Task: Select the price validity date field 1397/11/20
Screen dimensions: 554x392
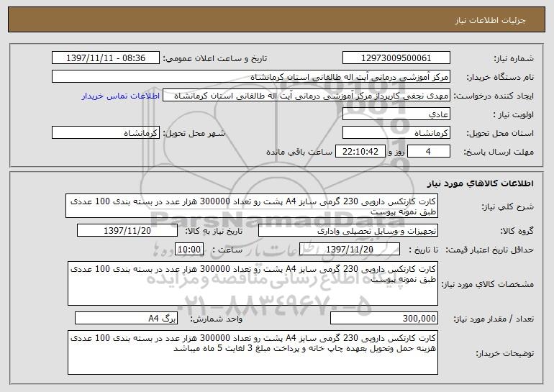Action: point(350,250)
